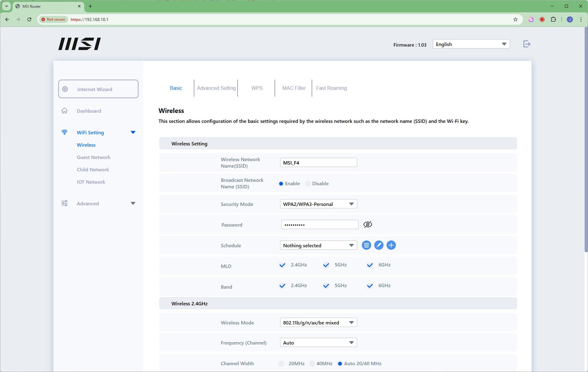Viewport: 588px width, 372px height.
Task: Switch to the MAC Filter tab
Action: [x=294, y=88]
